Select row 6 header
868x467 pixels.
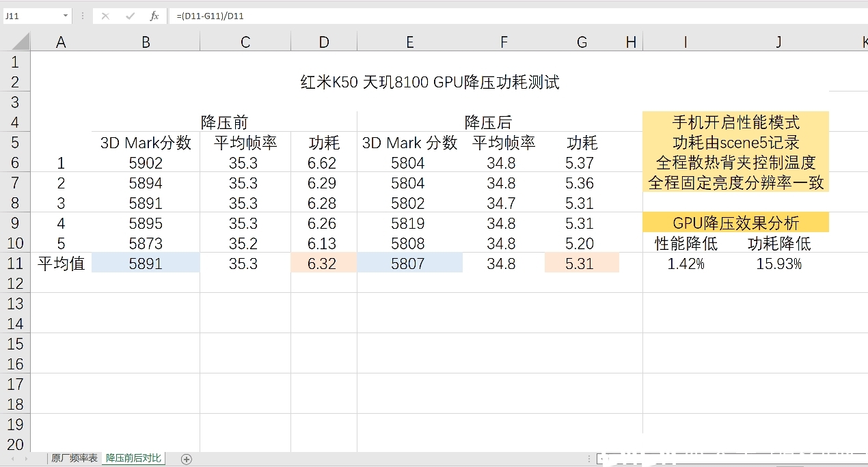15,162
